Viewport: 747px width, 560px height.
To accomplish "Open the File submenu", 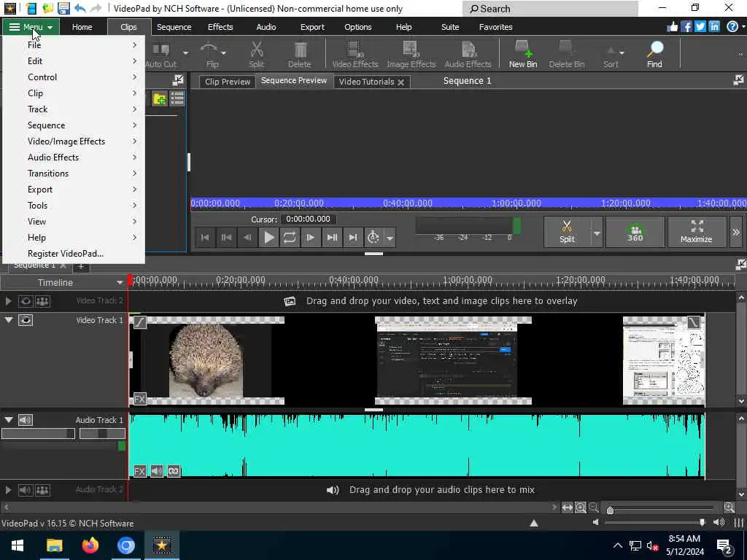I will (74, 44).
